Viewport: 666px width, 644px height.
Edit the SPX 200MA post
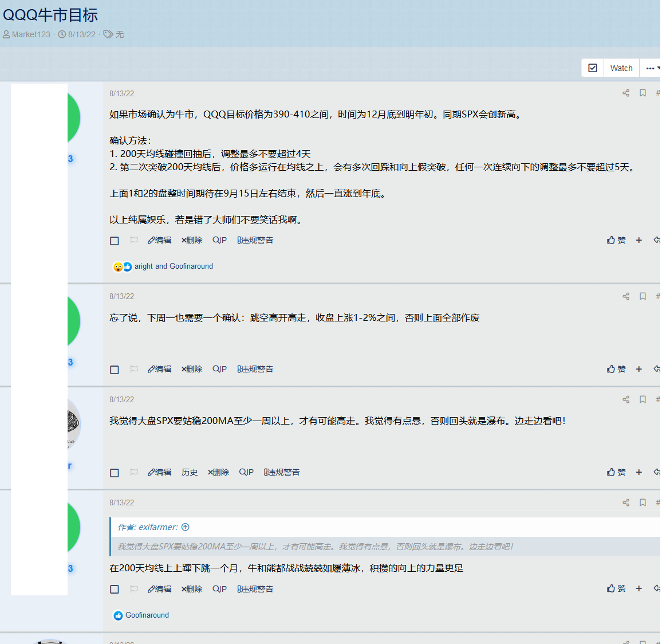click(x=159, y=472)
